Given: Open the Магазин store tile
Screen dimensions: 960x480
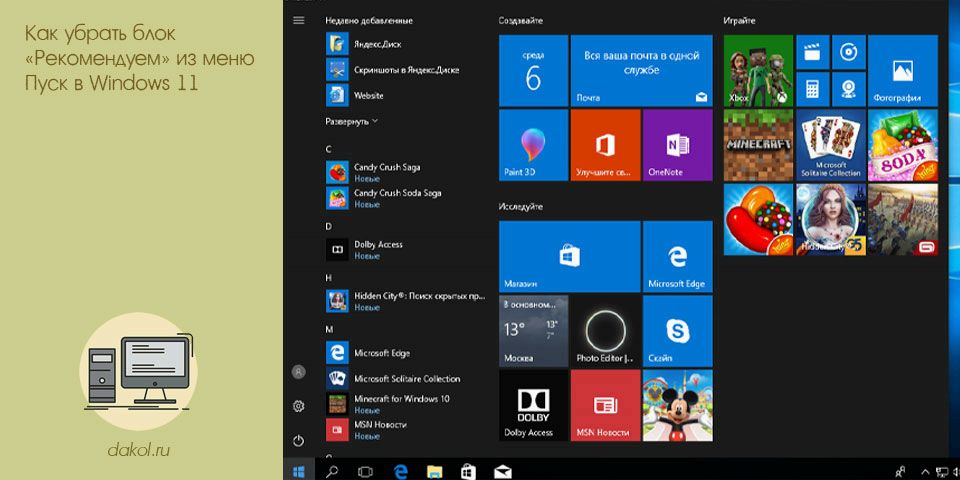Looking at the screenshot, I should pos(569,257).
